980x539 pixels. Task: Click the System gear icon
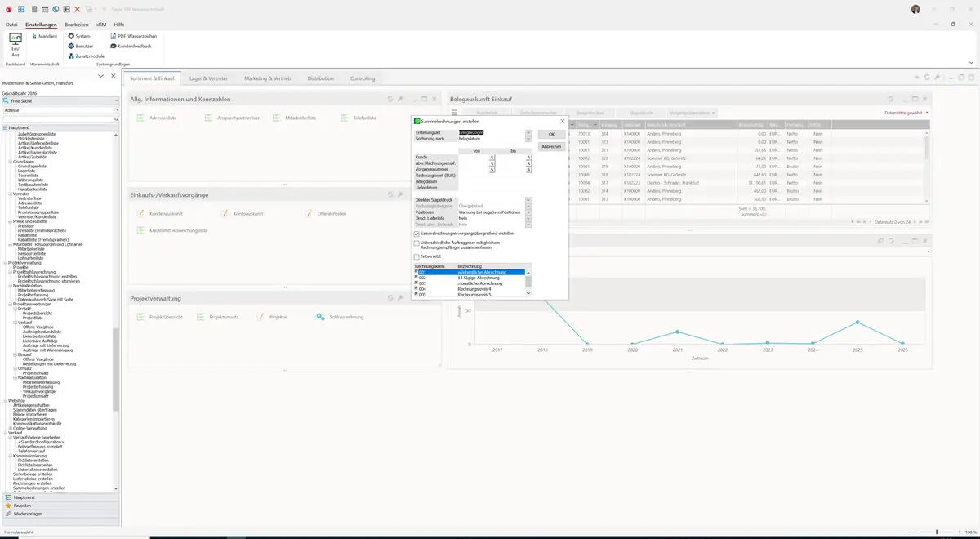pos(71,36)
